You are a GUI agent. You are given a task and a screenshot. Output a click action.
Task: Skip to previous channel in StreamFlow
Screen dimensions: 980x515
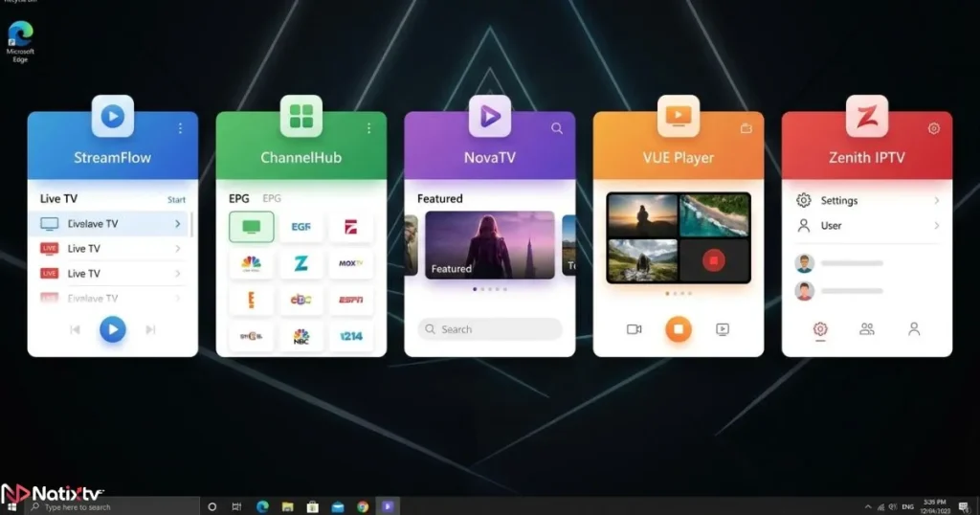(75, 329)
